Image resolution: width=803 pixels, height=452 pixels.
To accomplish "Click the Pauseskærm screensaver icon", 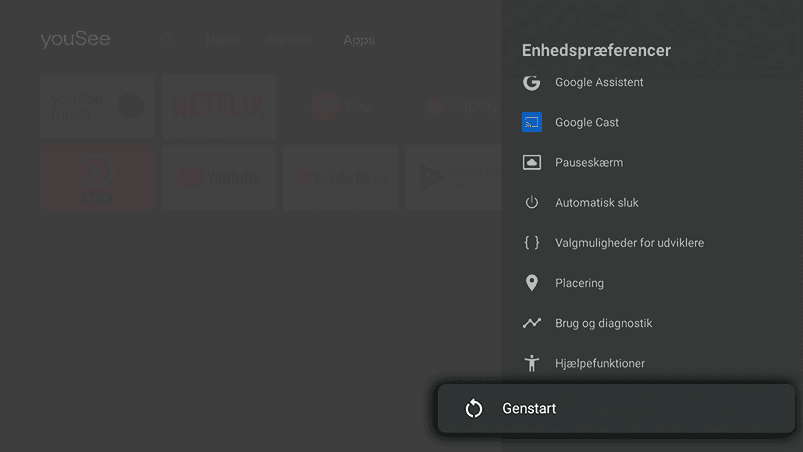I will (x=532, y=163).
